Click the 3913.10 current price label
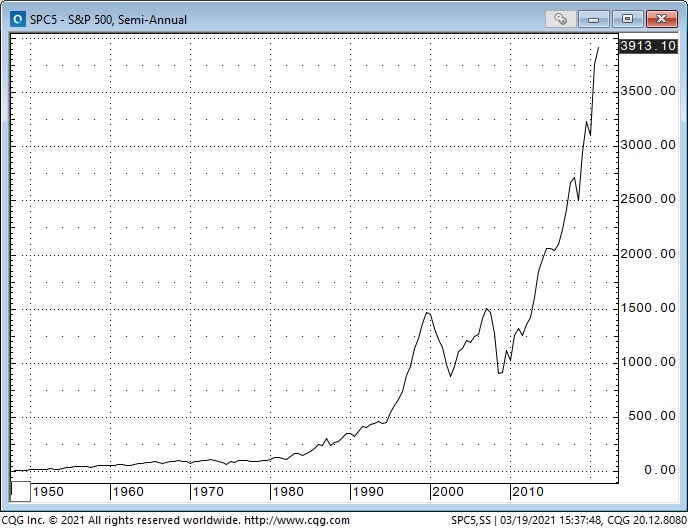688x528 pixels. [x=648, y=46]
